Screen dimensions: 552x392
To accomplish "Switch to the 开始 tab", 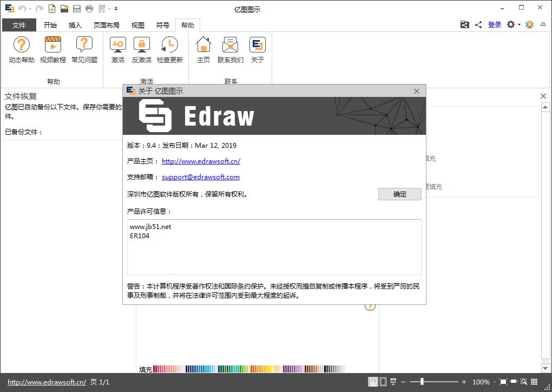I will pyautogui.click(x=50, y=25).
